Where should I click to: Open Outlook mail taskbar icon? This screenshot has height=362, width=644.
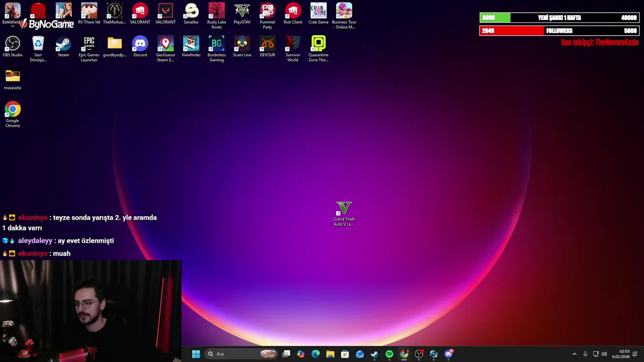(360, 354)
